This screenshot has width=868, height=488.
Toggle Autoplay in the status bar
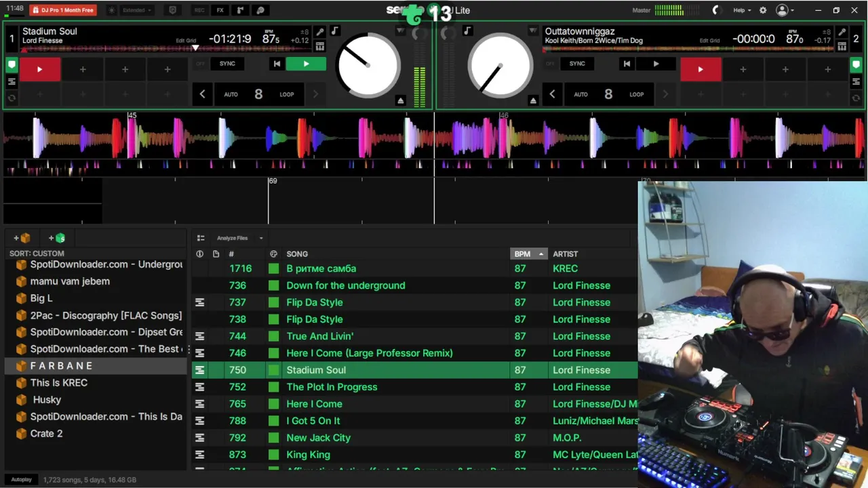tap(21, 480)
